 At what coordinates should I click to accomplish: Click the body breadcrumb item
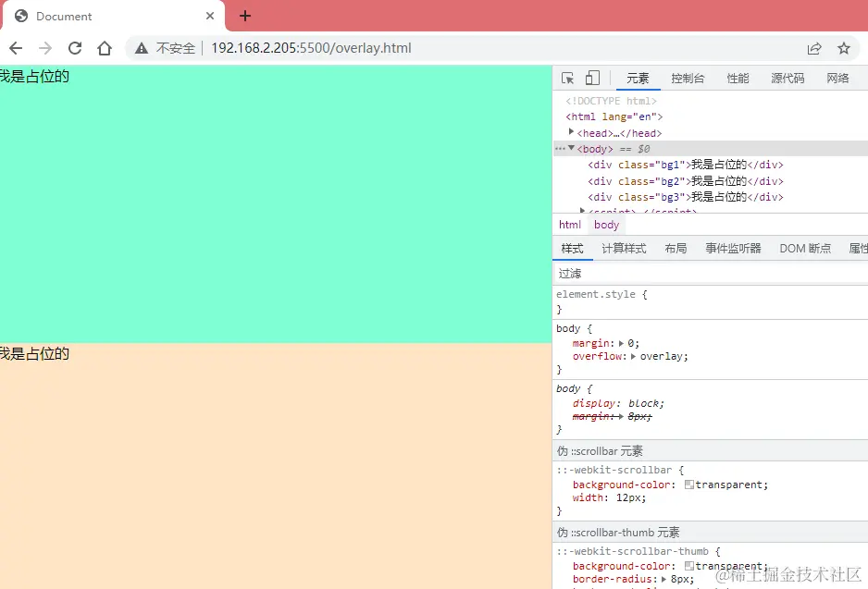click(x=605, y=224)
